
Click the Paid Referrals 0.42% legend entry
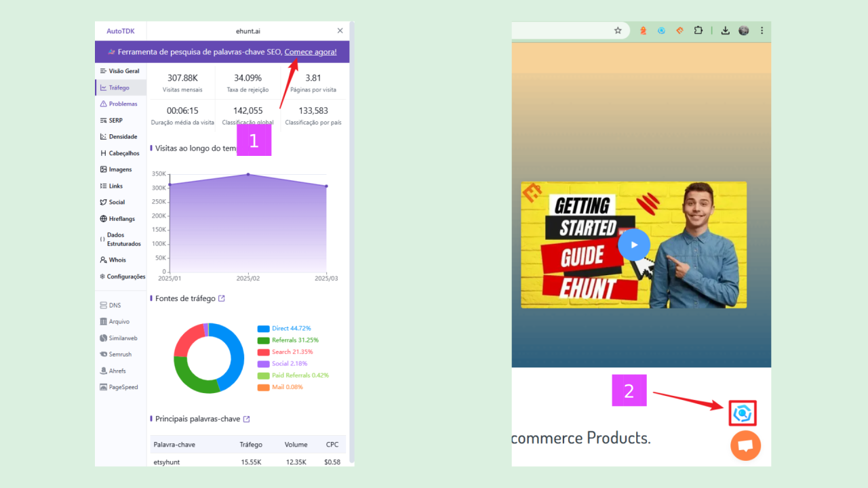tap(293, 375)
